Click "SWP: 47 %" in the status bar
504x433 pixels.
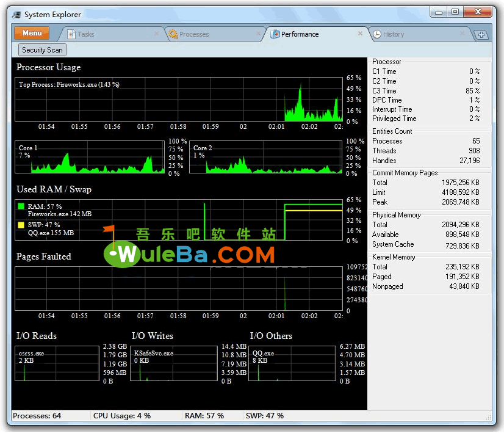[x=265, y=416]
